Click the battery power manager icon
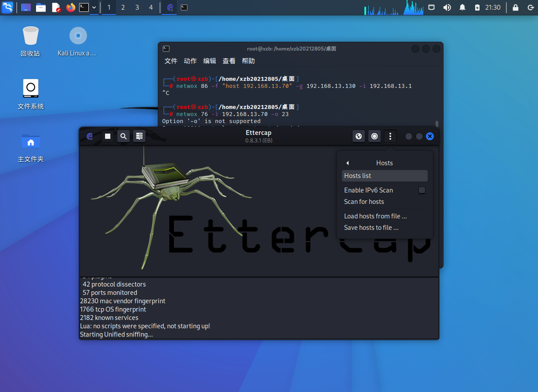538x392 pixels. tap(477, 7)
